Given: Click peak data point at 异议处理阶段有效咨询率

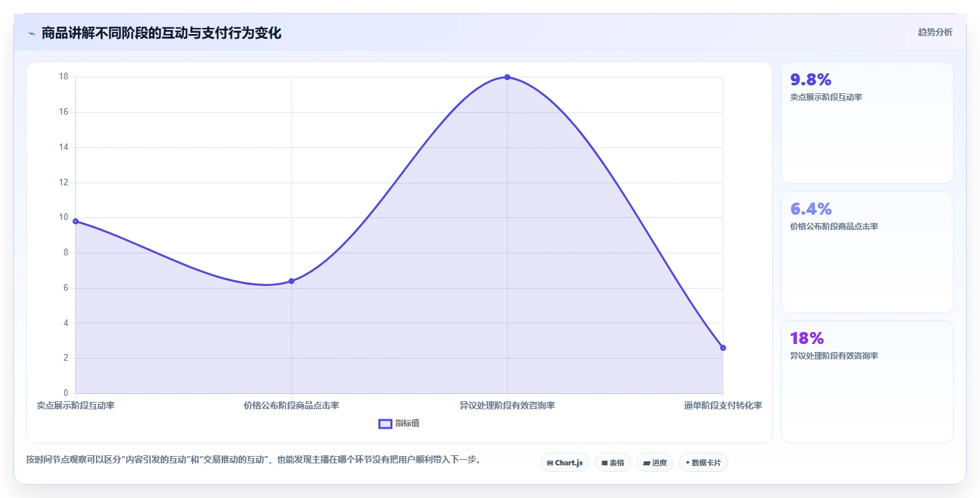Looking at the screenshot, I should (507, 77).
